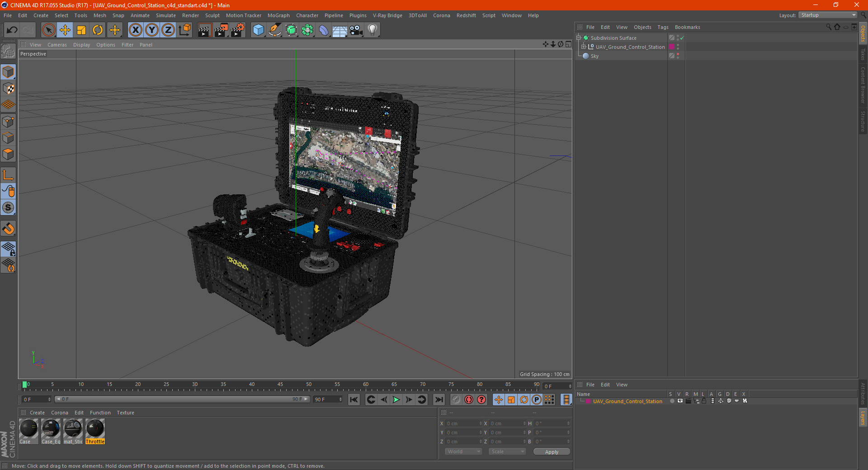Toggle Y axis lock
This screenshot has height=470, width=868.
coord(152,30)
